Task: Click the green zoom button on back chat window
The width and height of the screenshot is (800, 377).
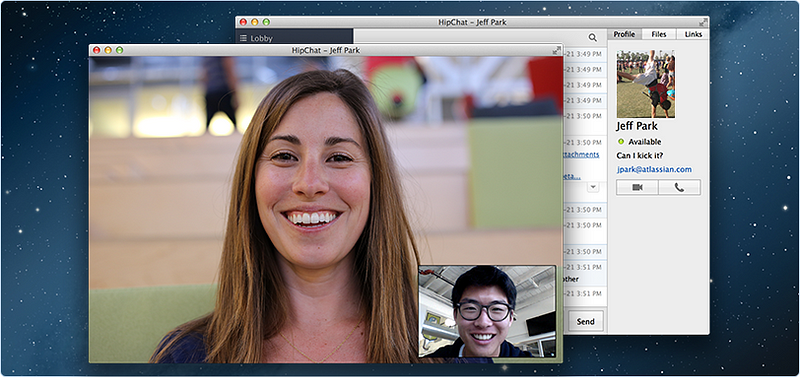Action: pyautogui.click(x=266, y=22)
